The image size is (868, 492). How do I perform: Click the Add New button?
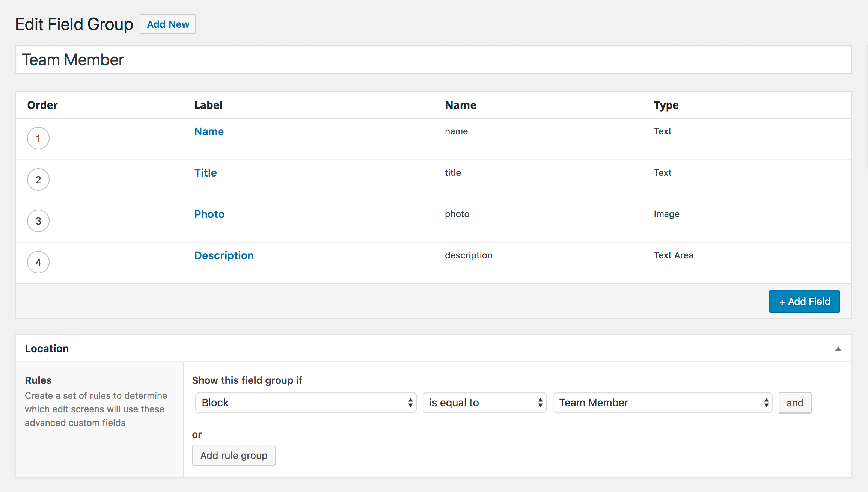(x=168, y=24)
